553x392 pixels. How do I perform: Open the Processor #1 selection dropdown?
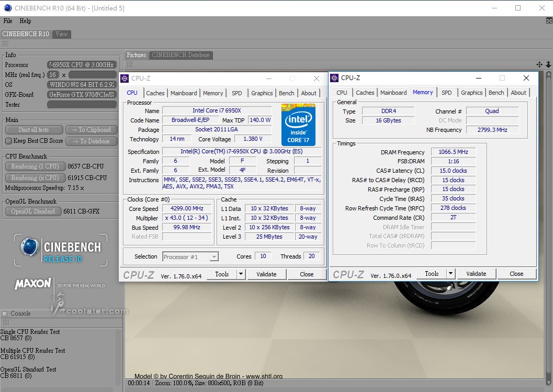click(x=214, y=256)
